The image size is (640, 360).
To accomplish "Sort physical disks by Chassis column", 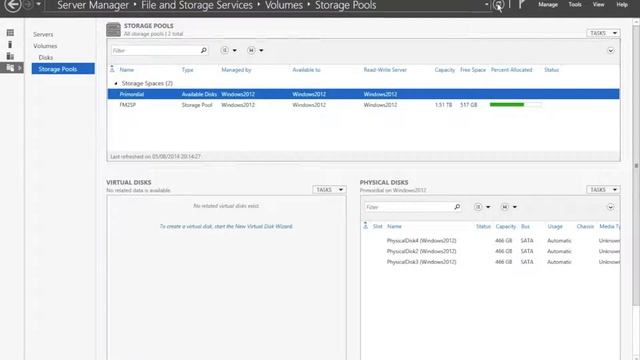I will point(585,226).
